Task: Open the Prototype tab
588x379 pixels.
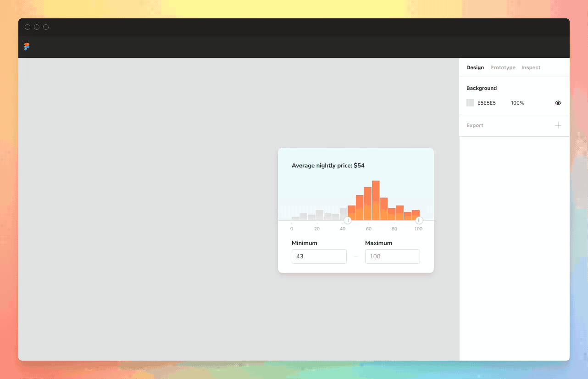Action: pyautogui.click(x=503, y=67)
